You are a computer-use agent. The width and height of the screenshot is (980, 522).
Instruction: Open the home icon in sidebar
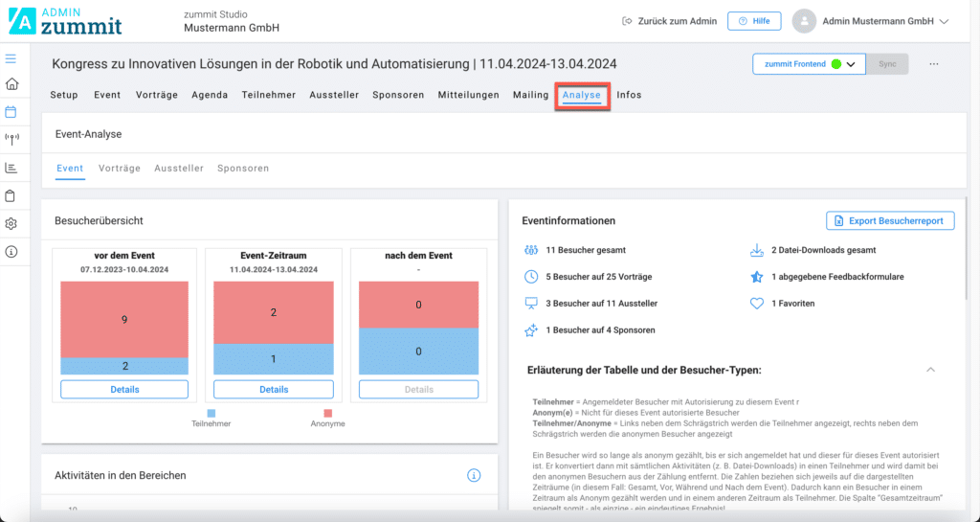[11, 84]
